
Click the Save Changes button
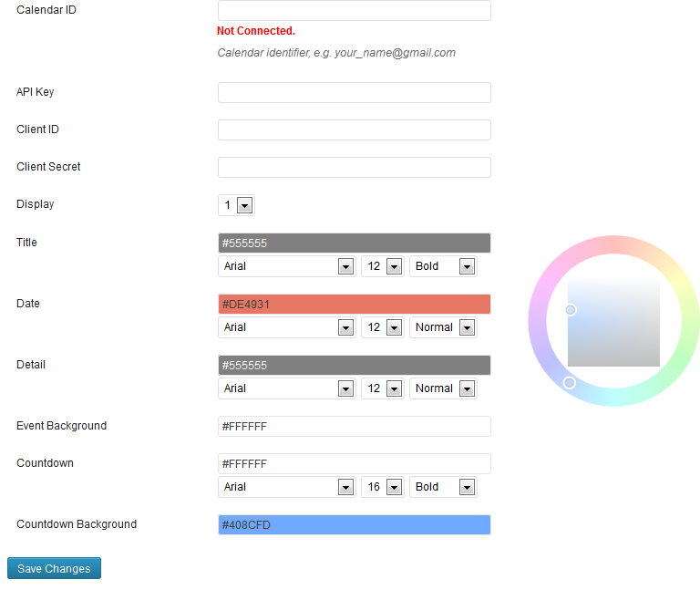pos(54,568)
